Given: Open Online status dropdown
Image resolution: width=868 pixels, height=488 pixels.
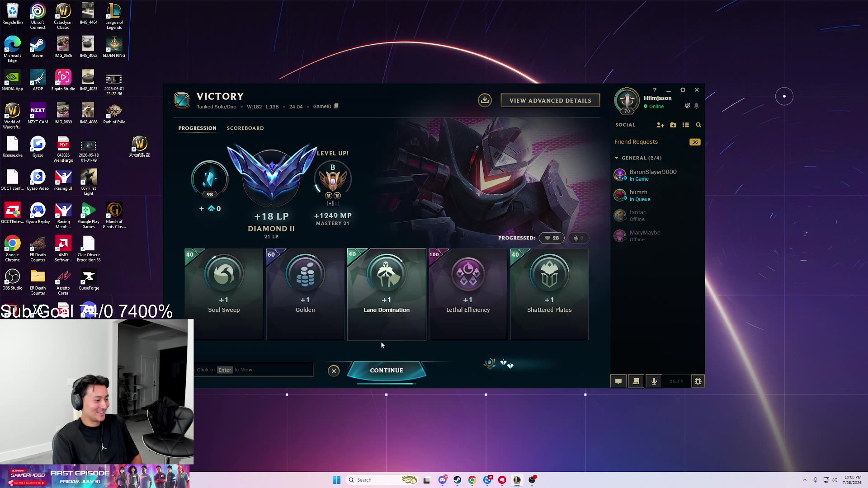Looking at the screenshot, I should pos(654,107).
